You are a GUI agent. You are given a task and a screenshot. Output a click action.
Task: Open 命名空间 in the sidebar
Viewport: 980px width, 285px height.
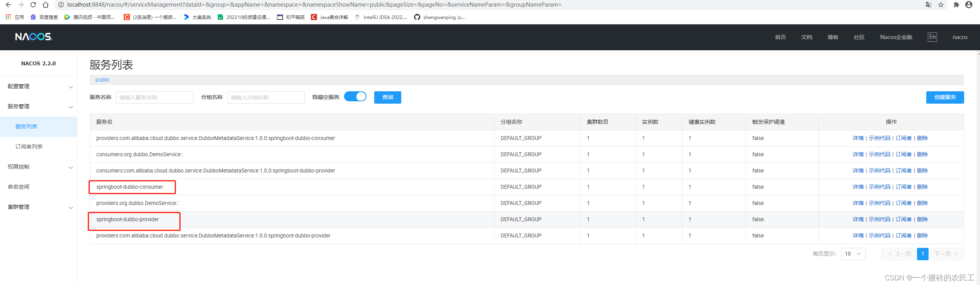[39, 187]
